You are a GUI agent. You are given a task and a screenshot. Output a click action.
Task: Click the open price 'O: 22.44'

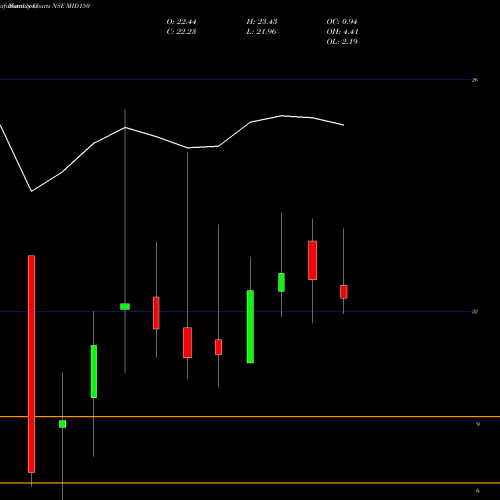pyautogui.click(x=181, y=22)
